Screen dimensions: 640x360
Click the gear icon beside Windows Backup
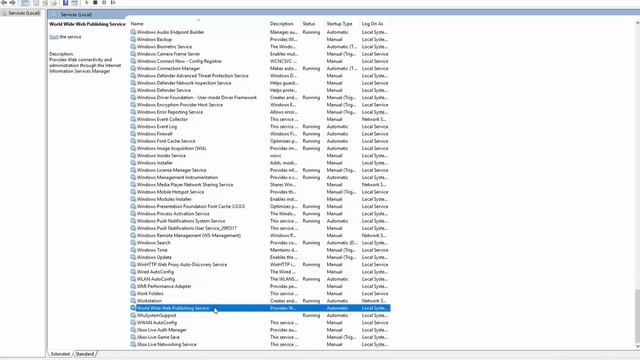(x=133, y=39)
